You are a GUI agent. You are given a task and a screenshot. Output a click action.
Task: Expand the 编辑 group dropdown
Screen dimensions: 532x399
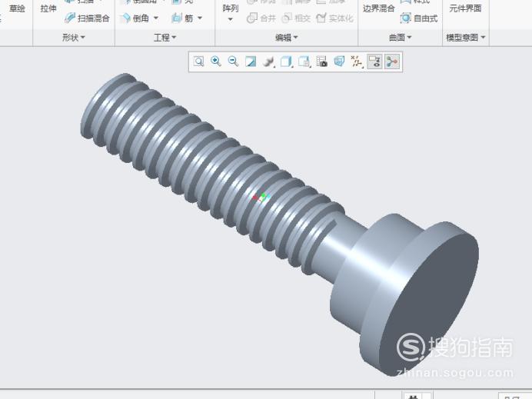tap(287, 38)
